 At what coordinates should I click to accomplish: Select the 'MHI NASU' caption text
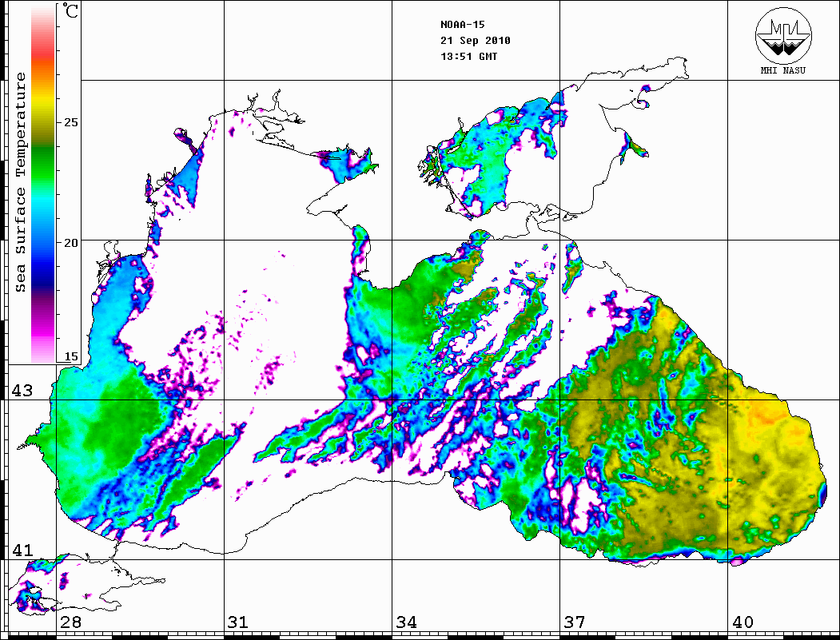[x=783, y=70]
